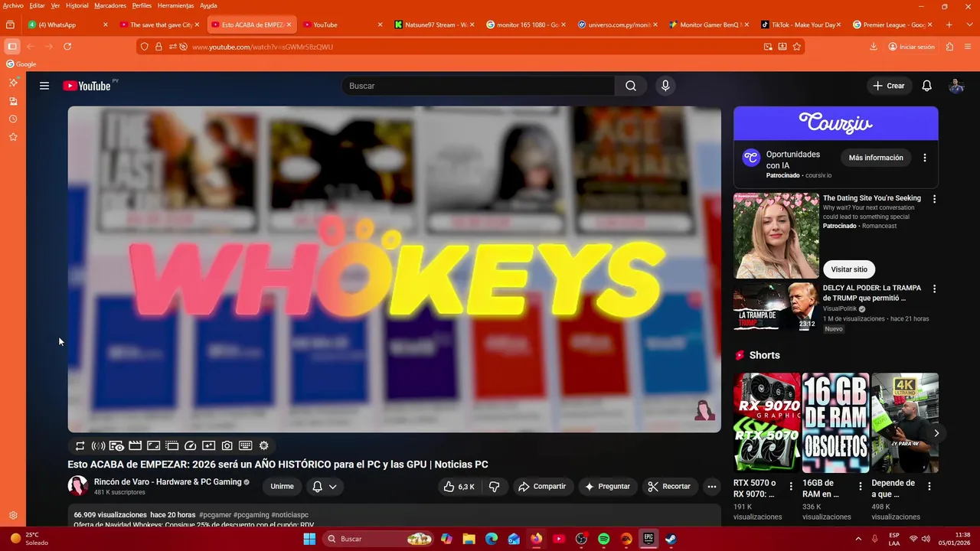Open options for DELCY AL PODER video
Screen dimensions: 980x551
click(x=934, y=289)
